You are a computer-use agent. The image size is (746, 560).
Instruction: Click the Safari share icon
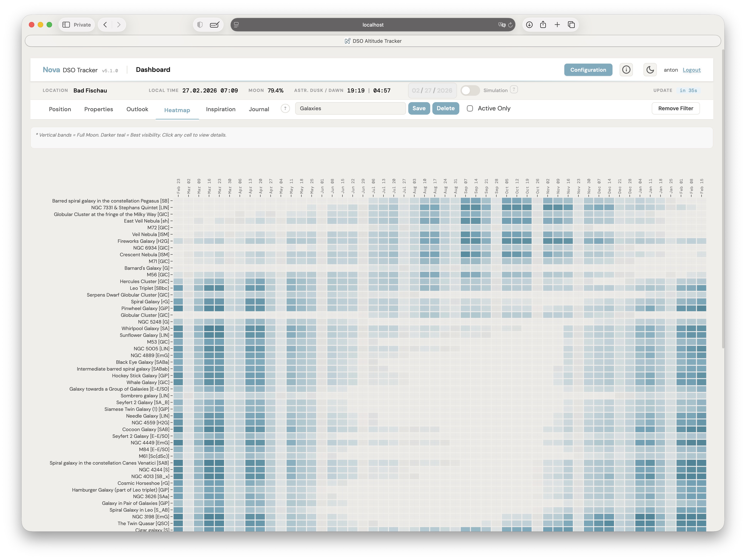543,25
